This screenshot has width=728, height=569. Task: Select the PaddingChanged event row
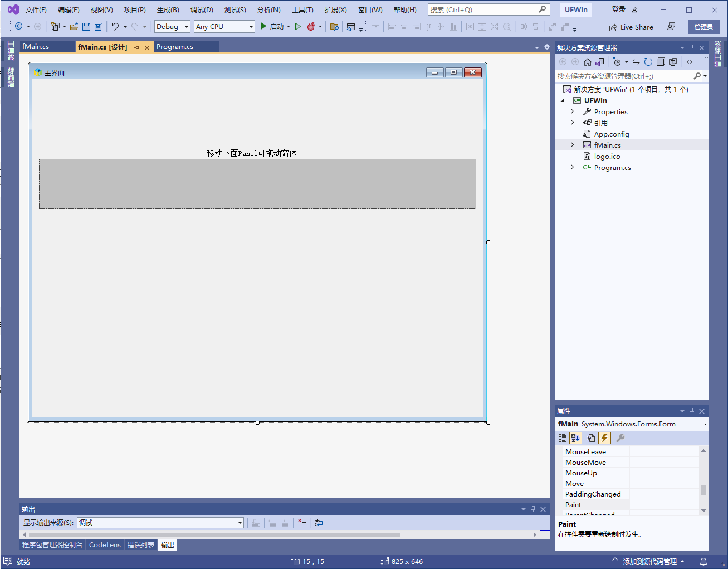point(631,494)
